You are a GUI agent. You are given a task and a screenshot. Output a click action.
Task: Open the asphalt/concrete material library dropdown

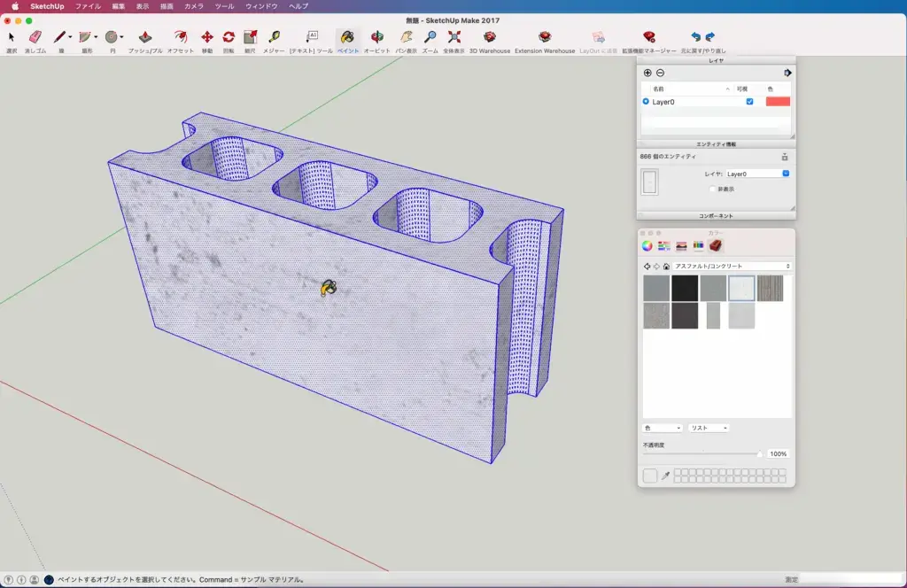(x=731, y=267)
